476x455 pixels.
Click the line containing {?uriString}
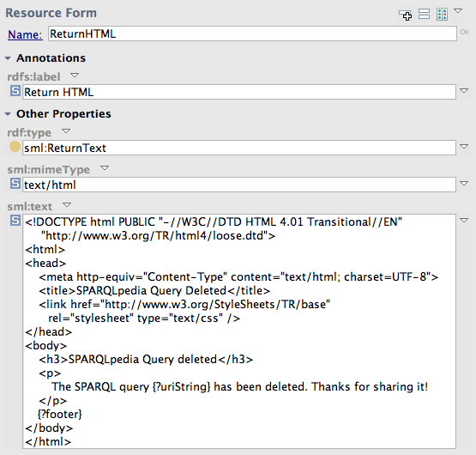[240, 386]
